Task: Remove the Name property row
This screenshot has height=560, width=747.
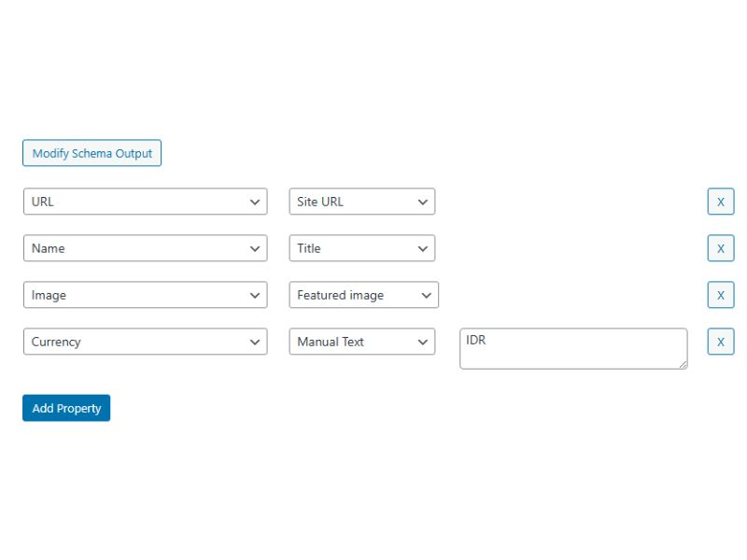Action: (x=720, y=248)
